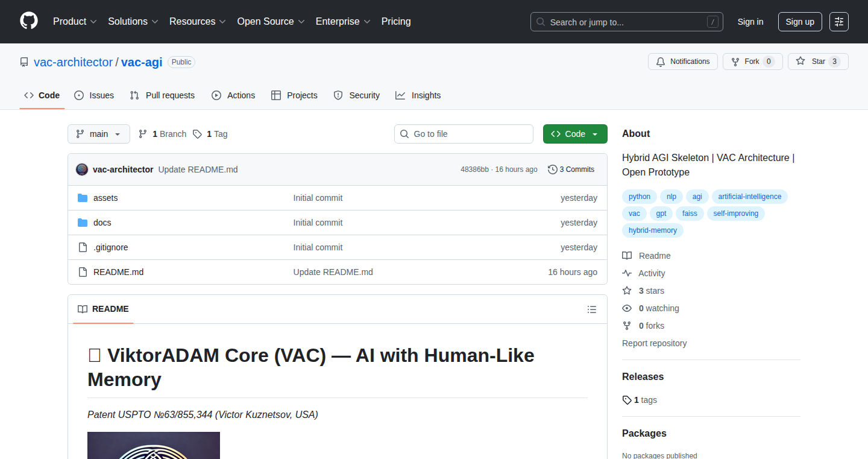
Task: Click the accessibility settings icon beside Sign up
Action: coord(839,22)
